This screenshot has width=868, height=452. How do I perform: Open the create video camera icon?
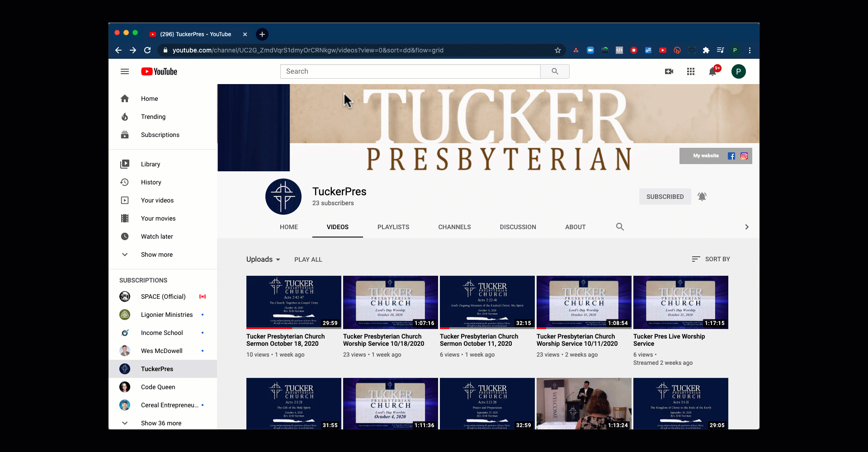point(669,71)
